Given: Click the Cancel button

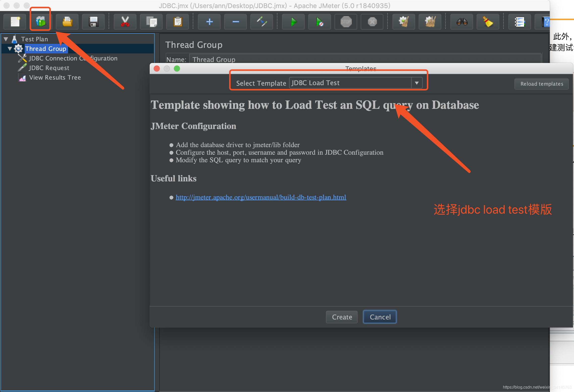Looking at the screenshot, I should [380, 317].
